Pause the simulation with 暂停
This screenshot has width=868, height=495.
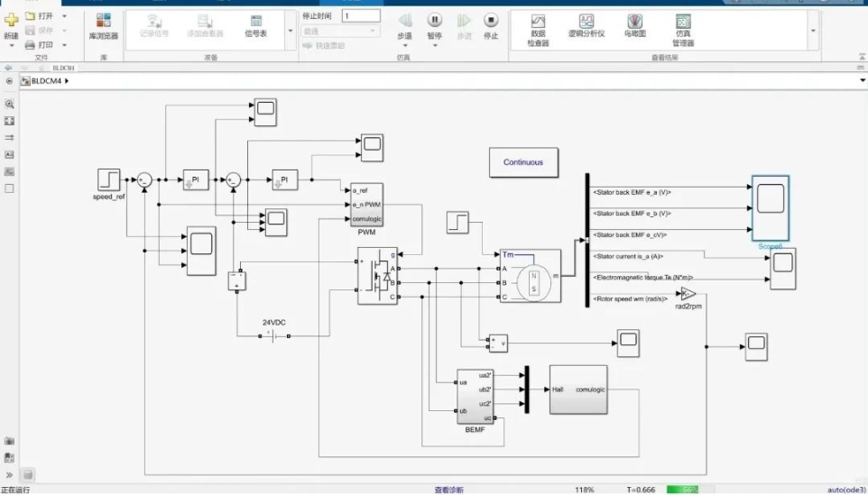pos(435,26)
